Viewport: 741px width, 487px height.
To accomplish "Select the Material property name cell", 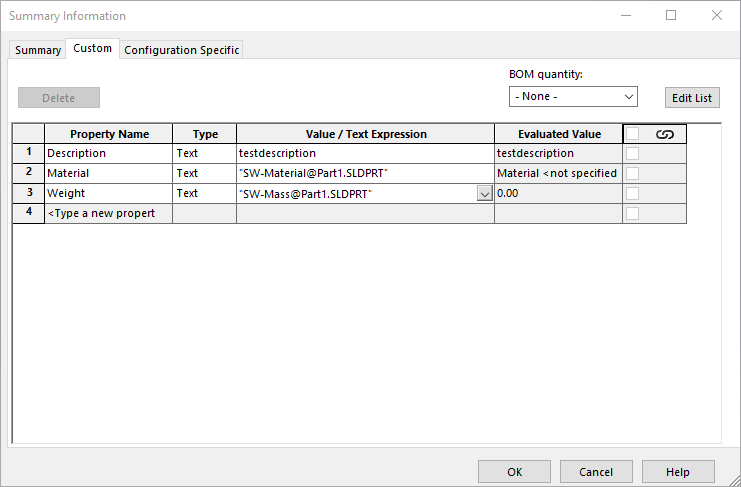I will coord(109,173).
